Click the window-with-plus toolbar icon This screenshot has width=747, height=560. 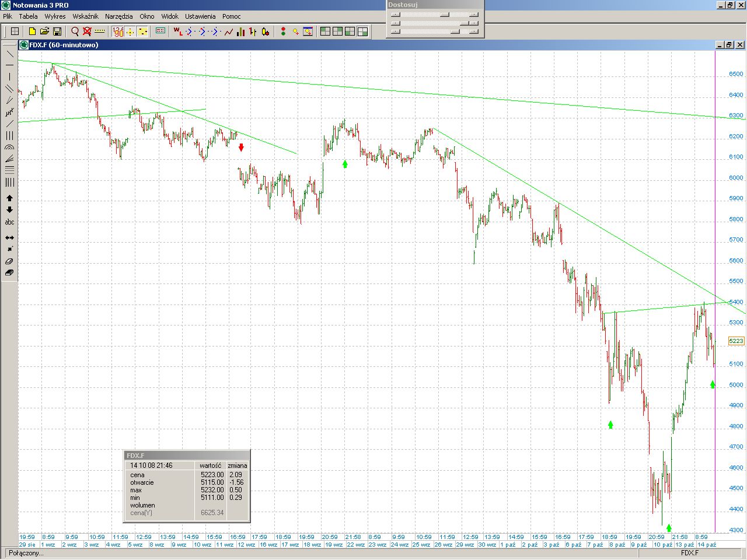click(x=308, y=32)
